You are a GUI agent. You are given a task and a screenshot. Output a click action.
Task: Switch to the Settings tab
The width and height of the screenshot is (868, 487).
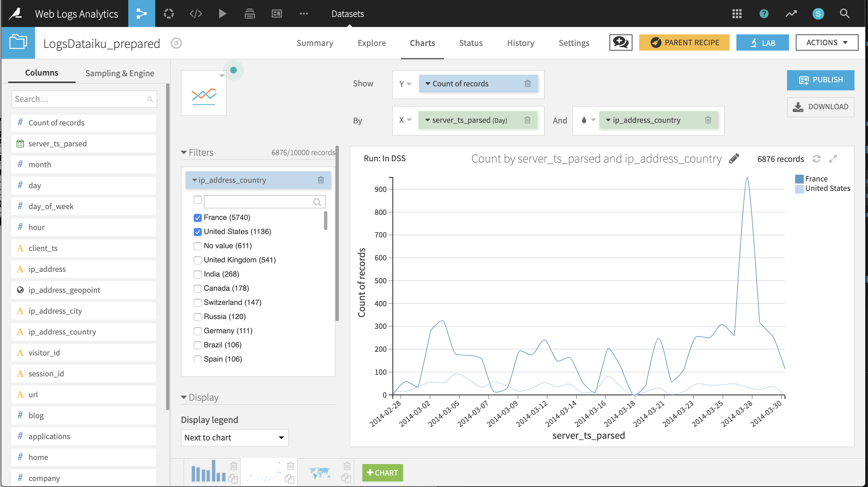(574, 43)
